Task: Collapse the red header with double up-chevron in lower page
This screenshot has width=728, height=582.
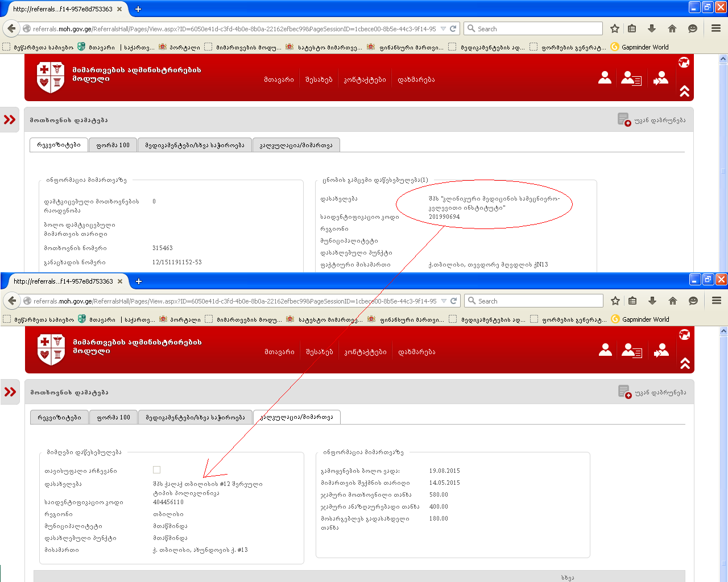Action: coord(685,364)
